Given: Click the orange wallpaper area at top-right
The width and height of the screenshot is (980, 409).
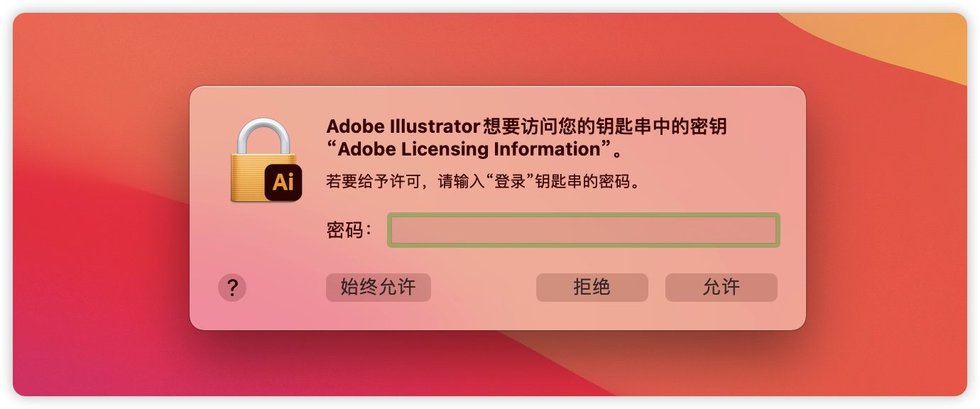Looking at the screenshot, I should (909, 43).
